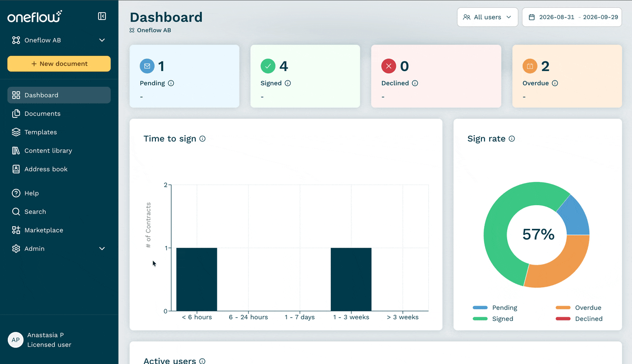Collapse the sidebar with the panel icon

[x=102, y=16]
